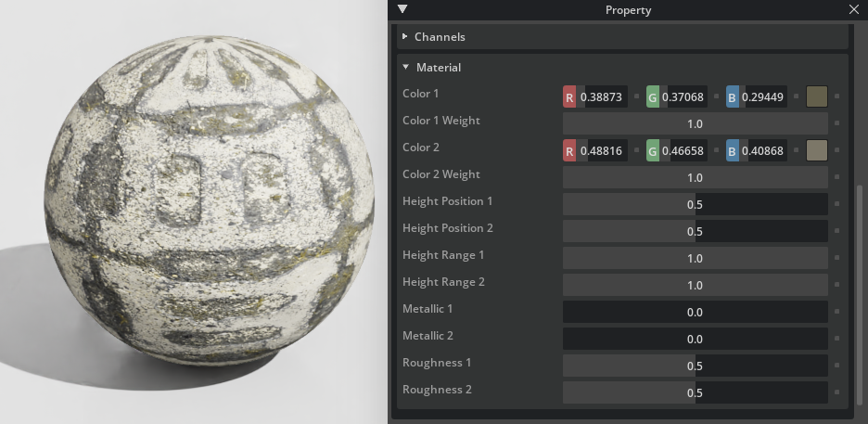Click the G label of Color 1

coord(653,96)
